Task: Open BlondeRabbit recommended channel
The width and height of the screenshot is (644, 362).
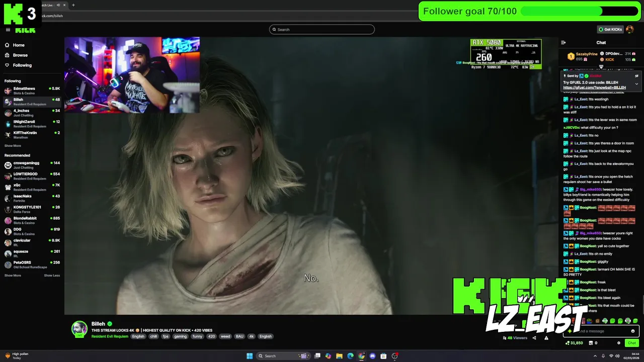Action: pyautogui.click(x=32, y=220)
